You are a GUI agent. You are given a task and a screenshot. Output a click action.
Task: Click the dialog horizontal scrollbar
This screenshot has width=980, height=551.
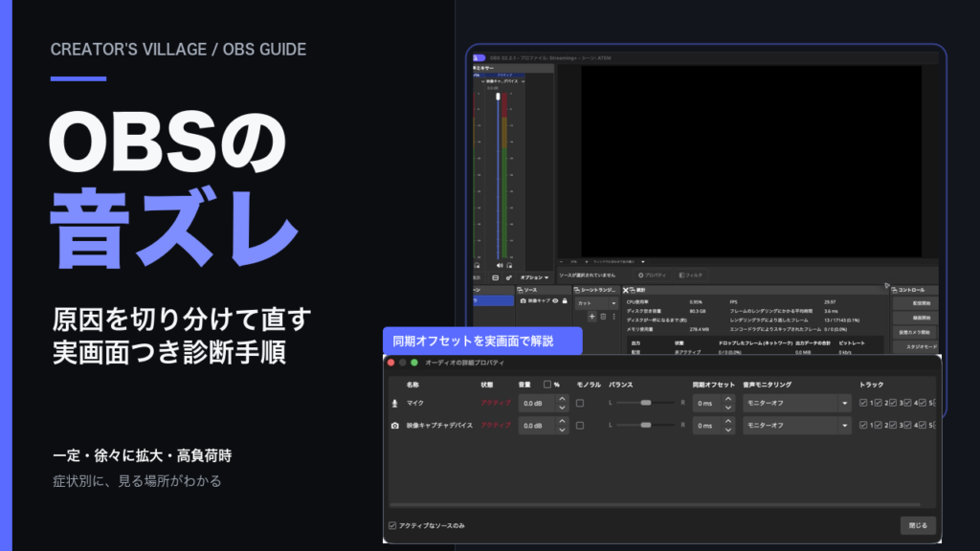point(655,505)
